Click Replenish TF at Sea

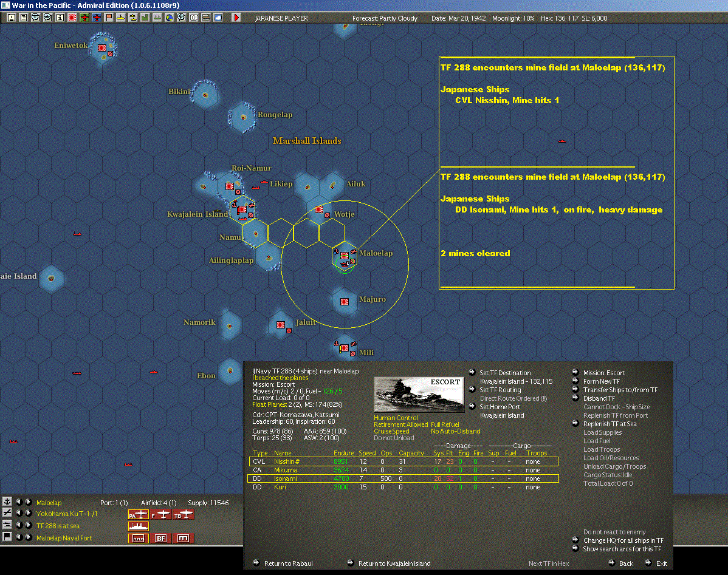[x=610, y=424]
